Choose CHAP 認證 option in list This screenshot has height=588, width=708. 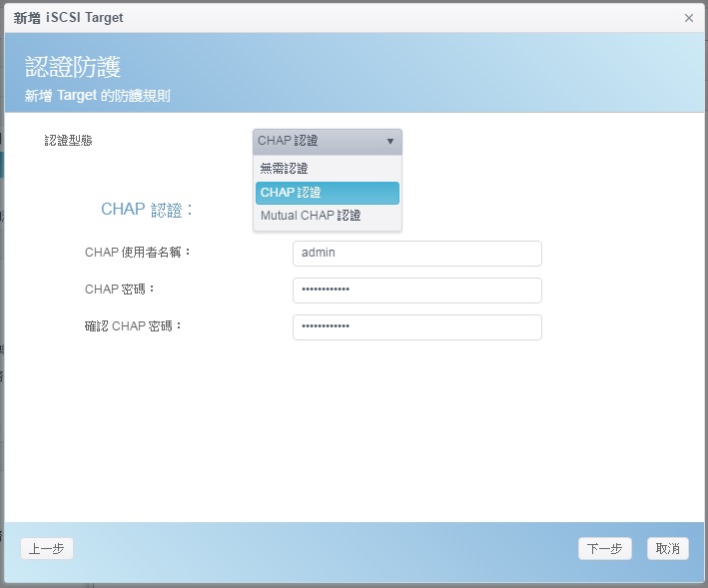tap(328, 193)
